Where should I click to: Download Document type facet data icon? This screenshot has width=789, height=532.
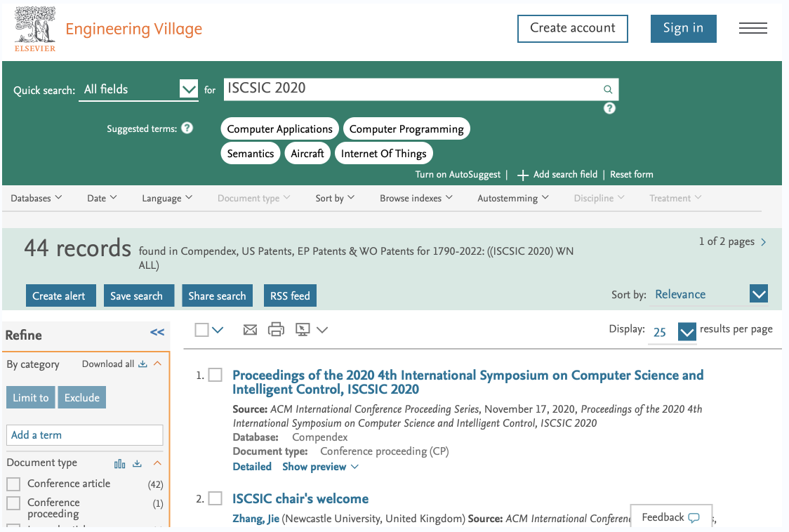coord(137,463)
